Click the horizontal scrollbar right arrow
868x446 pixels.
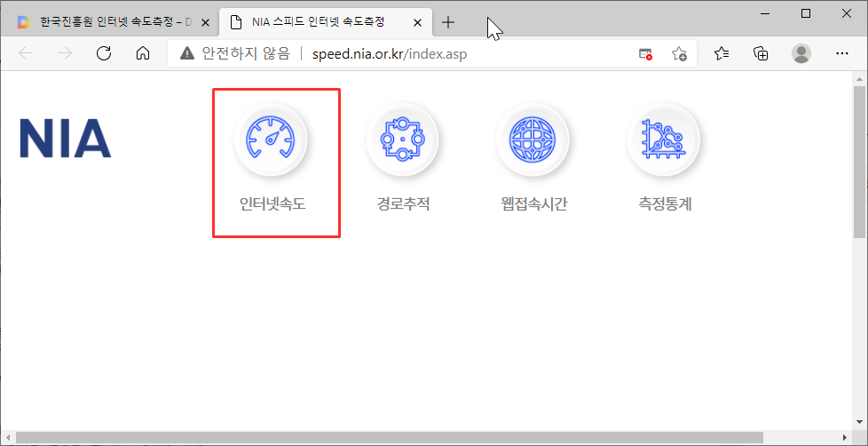click(x=845, y=437)
